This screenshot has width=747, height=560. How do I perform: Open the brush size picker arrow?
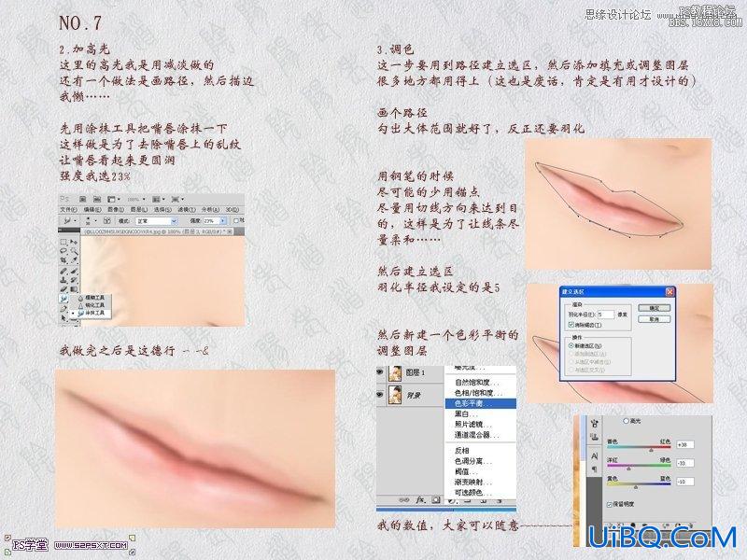pyautogui.click(x=96, y=220)
